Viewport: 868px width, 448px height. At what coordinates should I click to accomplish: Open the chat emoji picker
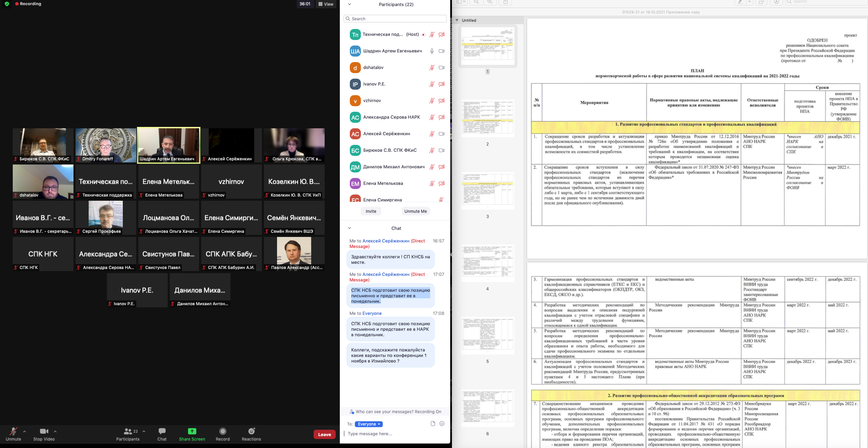coord(442,424)
